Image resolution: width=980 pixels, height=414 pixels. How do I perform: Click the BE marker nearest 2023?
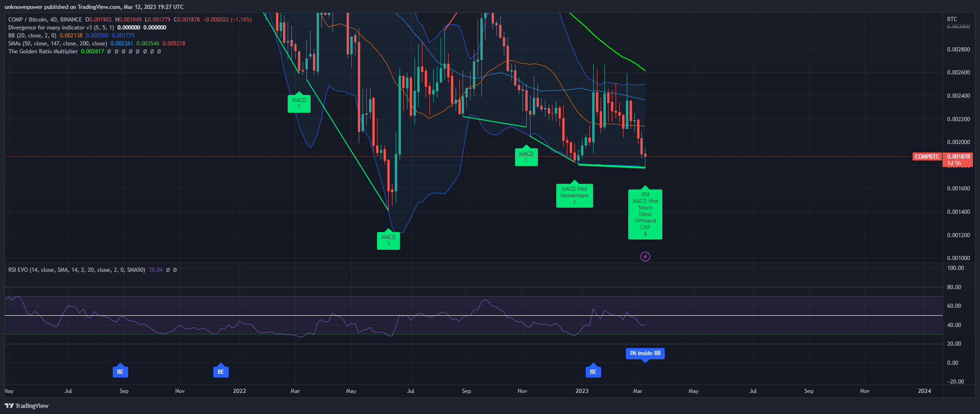(593, 371)
